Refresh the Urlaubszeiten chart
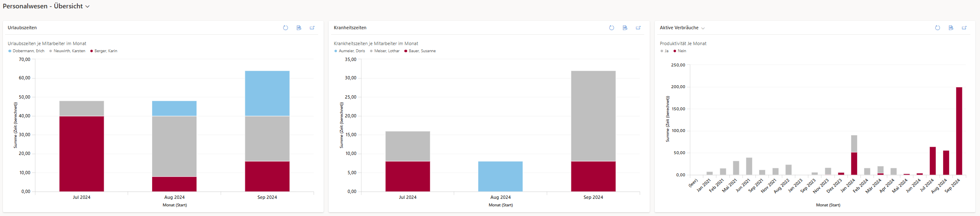Image resolution: width=980 pixels, height=216 pixels. point(286,28)
